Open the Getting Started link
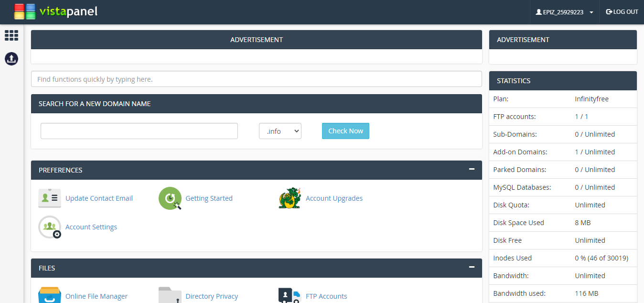Viewport: 644px width, 303px height. pyautogui.click(x=209, y=198)
